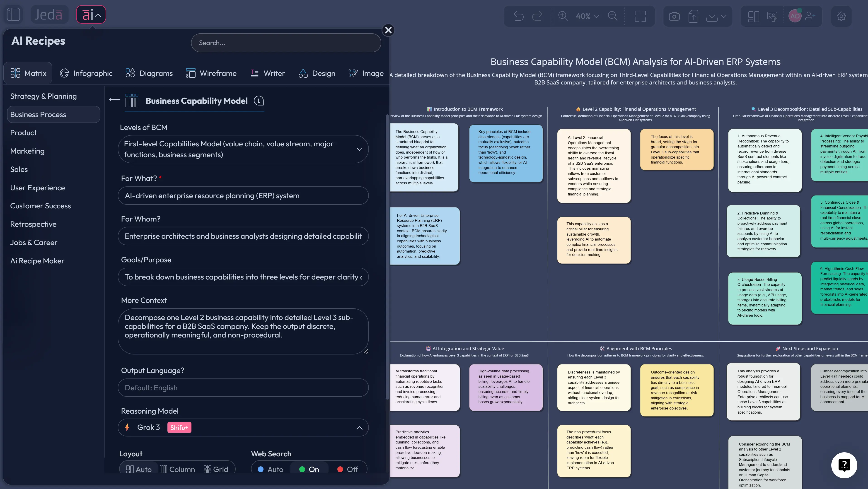Click the AI Recipes search field

click(x=286, y=43)
